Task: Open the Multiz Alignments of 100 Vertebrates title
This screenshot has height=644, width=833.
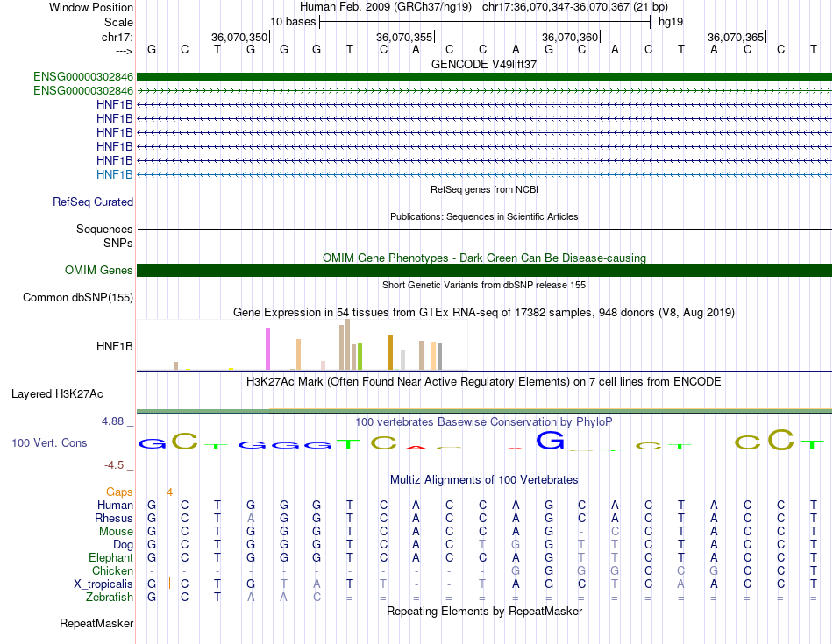Action: click(484, 480)
